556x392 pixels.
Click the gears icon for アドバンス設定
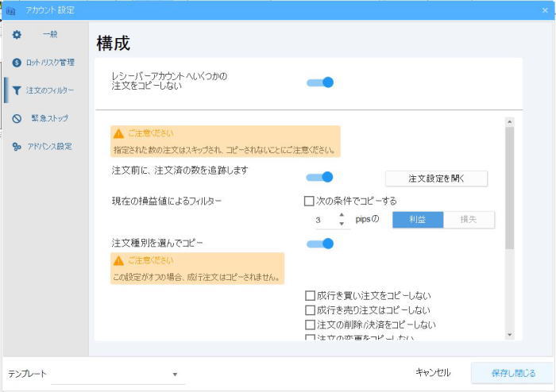(17, 147)
